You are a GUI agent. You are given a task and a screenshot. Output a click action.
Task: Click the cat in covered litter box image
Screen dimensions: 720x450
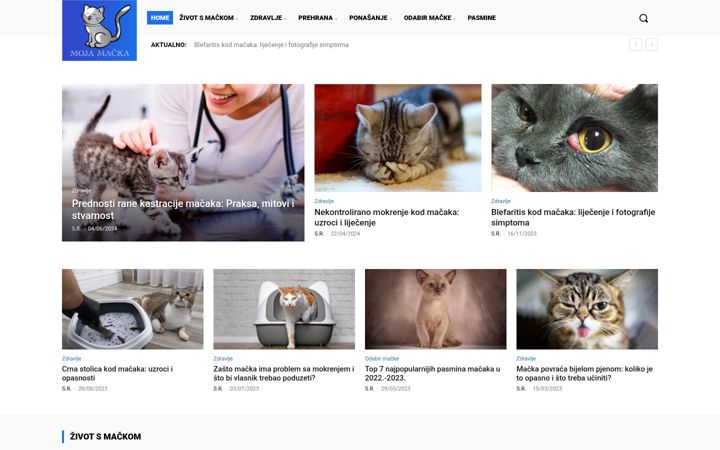[x=284, y=309]
